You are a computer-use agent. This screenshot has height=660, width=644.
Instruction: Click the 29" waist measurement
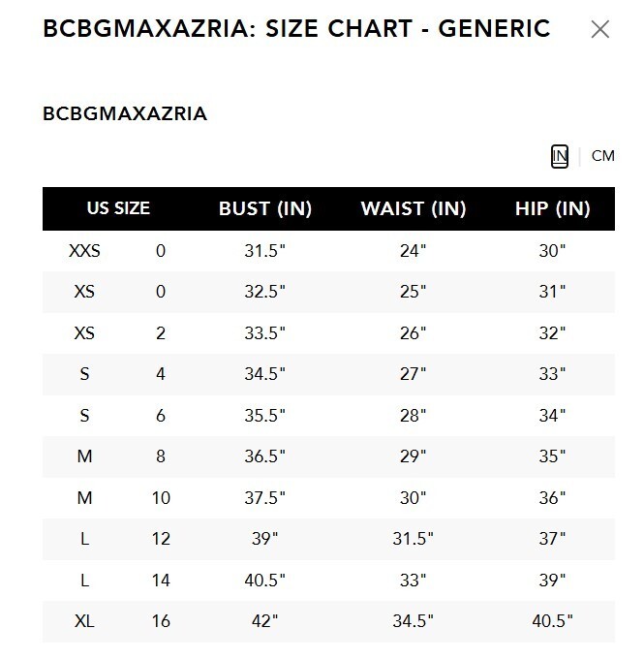click(414, 456)
